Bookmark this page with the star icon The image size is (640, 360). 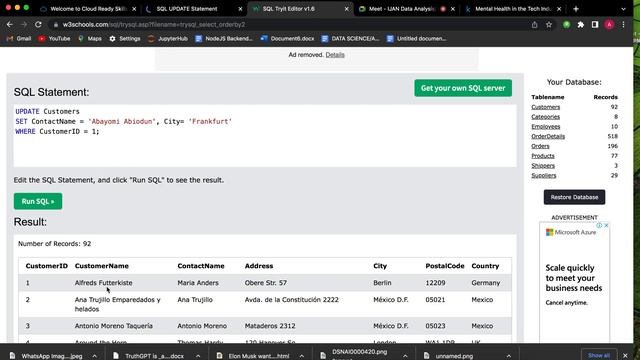(x=549, y=25)
